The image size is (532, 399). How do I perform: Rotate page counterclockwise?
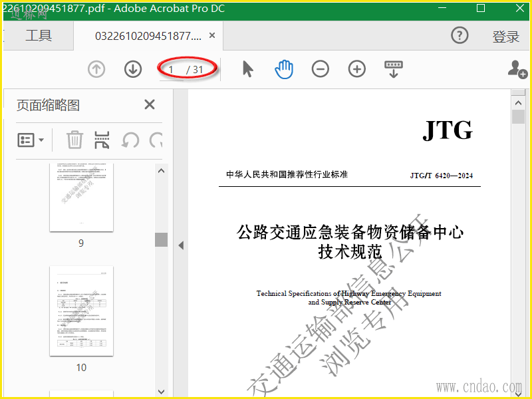[x=130, y=140]
